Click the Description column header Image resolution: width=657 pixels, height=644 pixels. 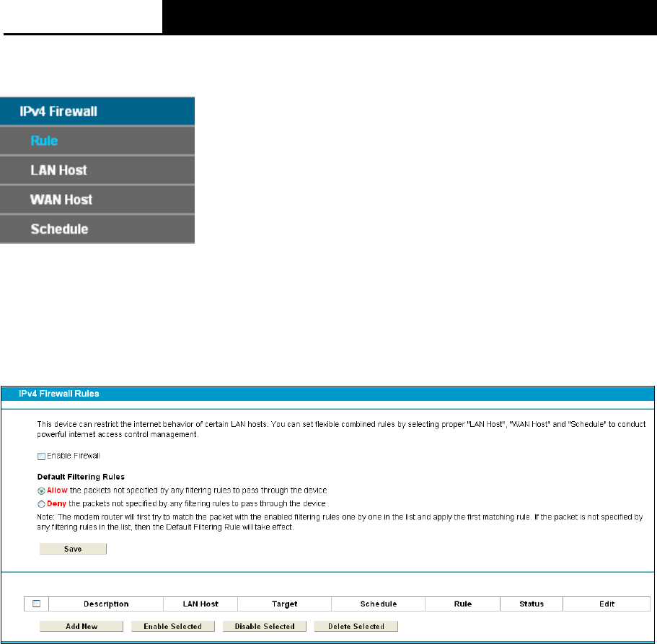pos(106,604)
